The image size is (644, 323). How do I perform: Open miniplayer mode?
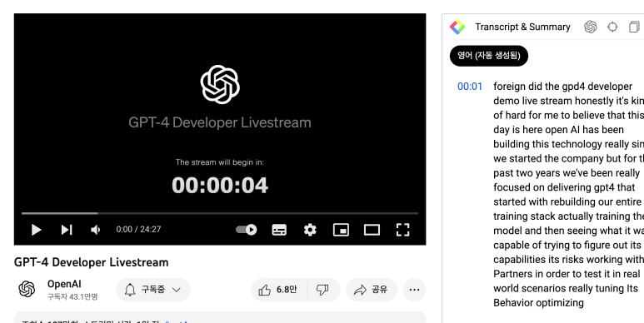[341, 230]
